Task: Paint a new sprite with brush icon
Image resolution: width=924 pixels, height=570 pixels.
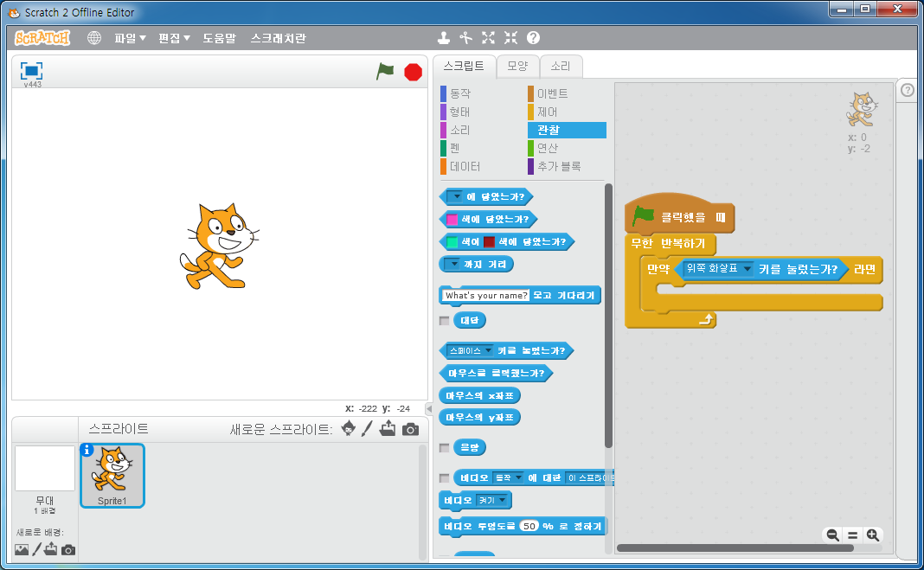Action: (367, 429)
